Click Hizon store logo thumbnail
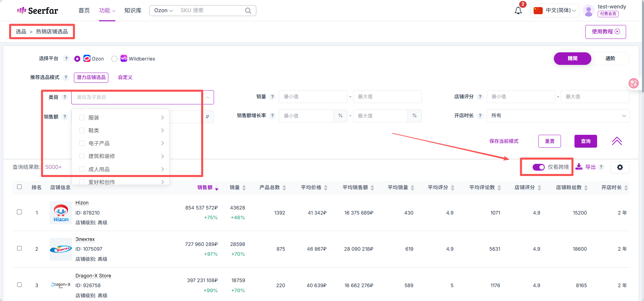This screenshot has height=301, width=644. [x=61, y=213]
